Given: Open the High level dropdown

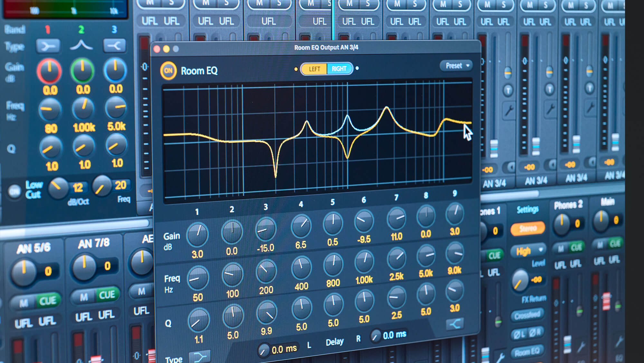Looking at the screenshot, I should (528, 251).
